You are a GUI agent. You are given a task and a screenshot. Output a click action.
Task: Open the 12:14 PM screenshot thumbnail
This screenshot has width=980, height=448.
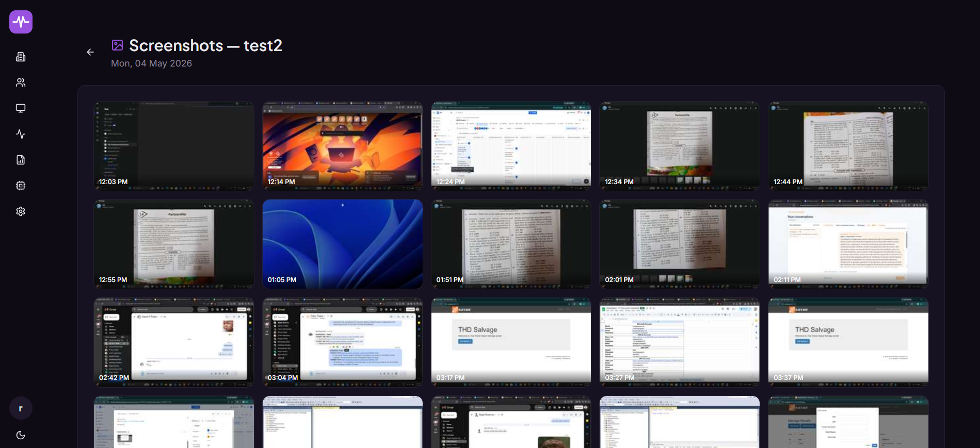(x=343, y=146)
